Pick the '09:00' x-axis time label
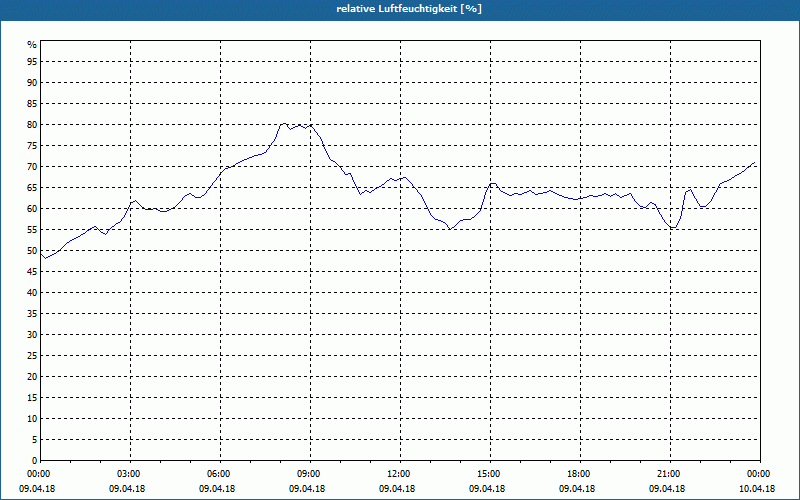Viewport: 800px width, 500px height. click(310, 474)
